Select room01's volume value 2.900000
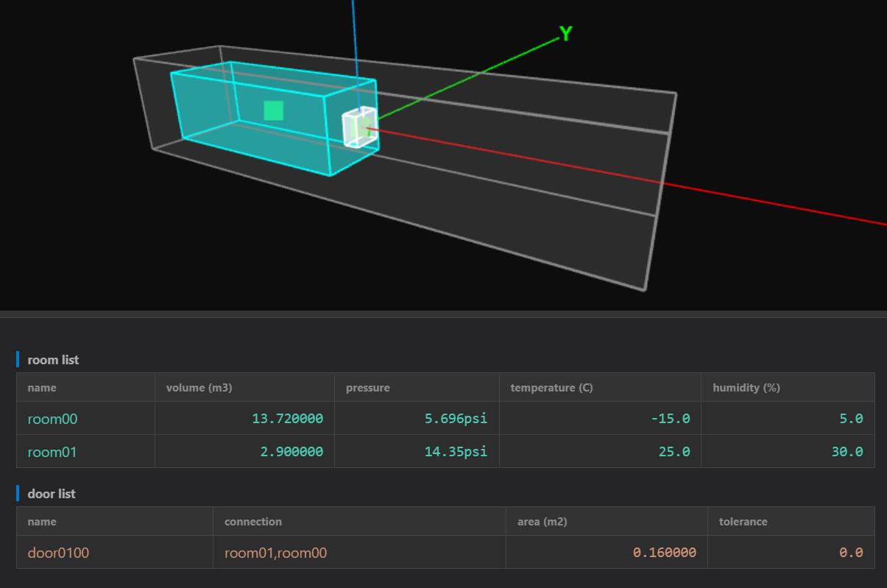The image size is (887, 588). pyautogui.click(x=291, y=452)
